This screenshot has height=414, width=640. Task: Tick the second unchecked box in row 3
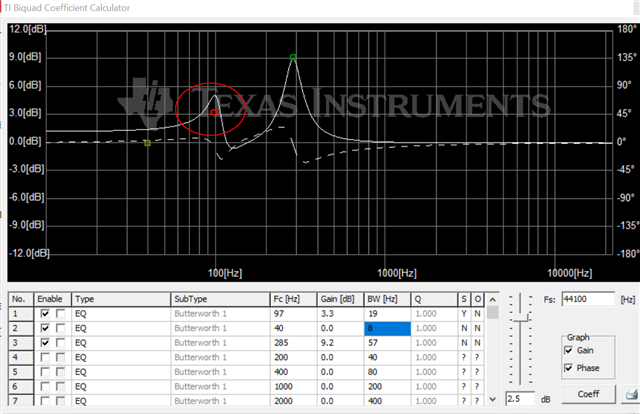pos(60,343)
